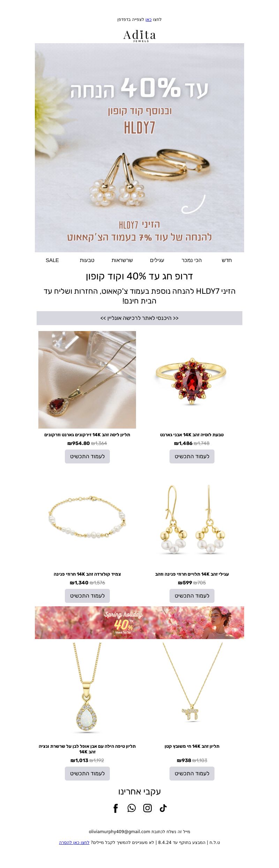279x868 pixels.
Task: Click the HLDY7 coupon hero banner
Action: 139,148
